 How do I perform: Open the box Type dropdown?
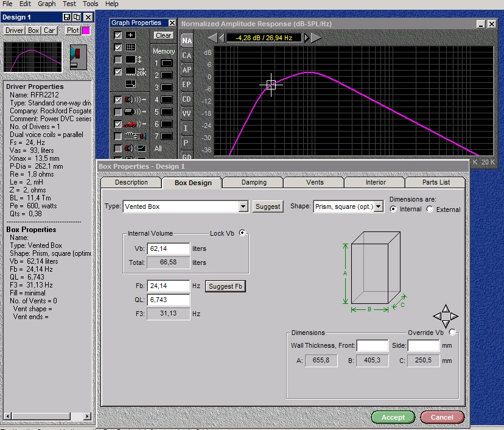pos(243,206)
